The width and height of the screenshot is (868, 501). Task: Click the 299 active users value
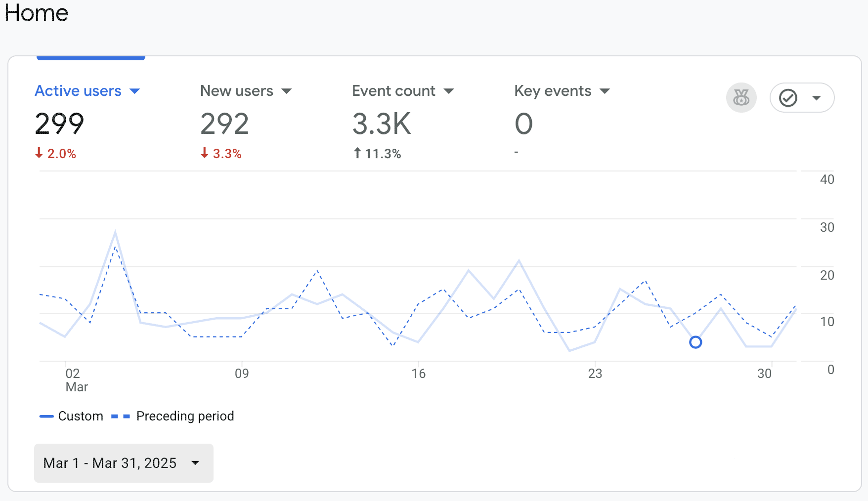59,124
